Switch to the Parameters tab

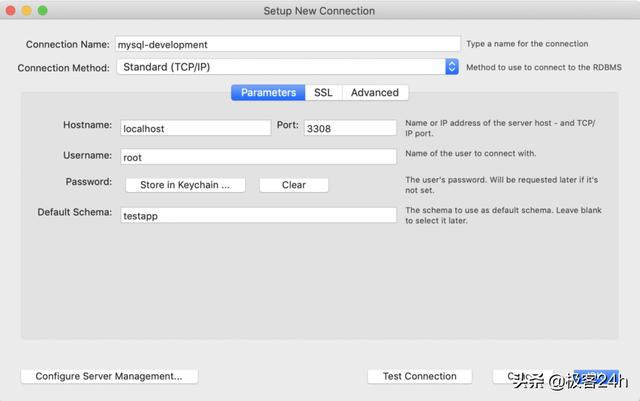pos(268,92)
